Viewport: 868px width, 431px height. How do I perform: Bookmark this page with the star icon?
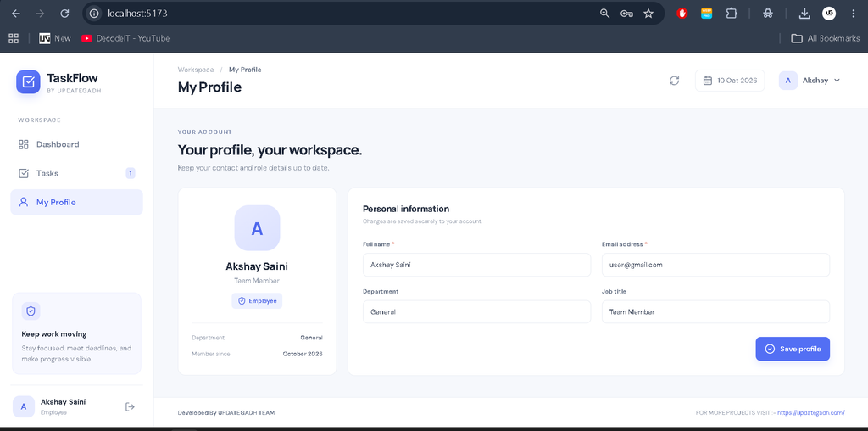click(648, 14)
